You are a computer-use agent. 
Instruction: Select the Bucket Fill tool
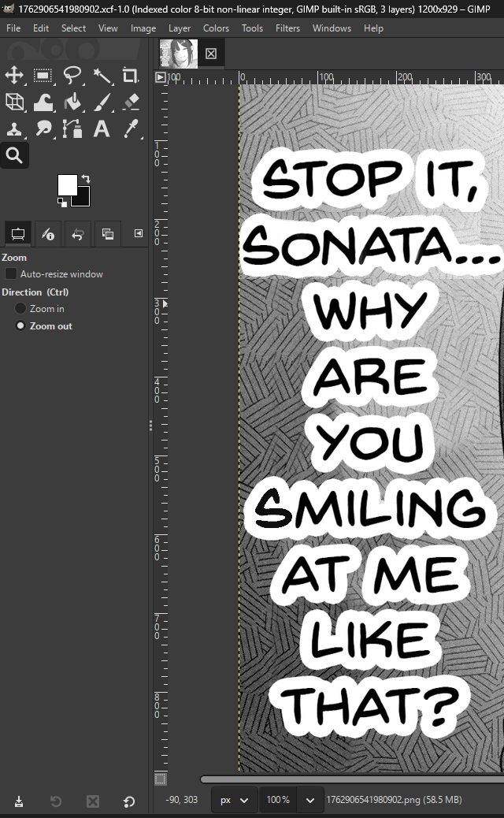click(x=72, y=102)
